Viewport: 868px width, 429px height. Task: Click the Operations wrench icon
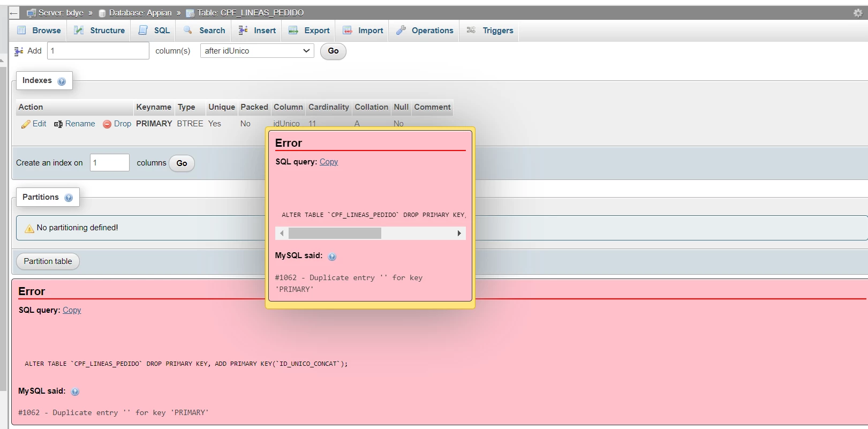pos(401,31)
